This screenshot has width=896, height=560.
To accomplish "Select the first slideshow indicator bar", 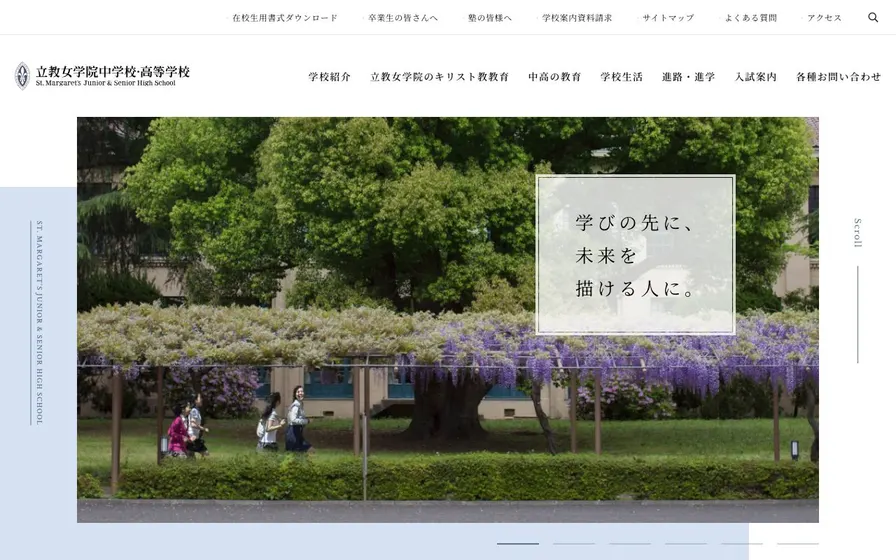I will 518,543.
